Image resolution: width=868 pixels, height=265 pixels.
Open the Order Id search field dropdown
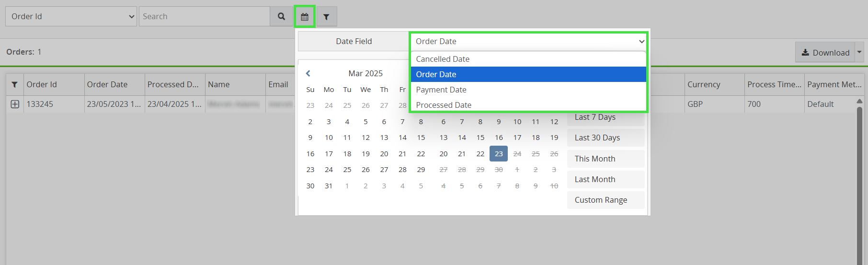click(x=71, y=16)
